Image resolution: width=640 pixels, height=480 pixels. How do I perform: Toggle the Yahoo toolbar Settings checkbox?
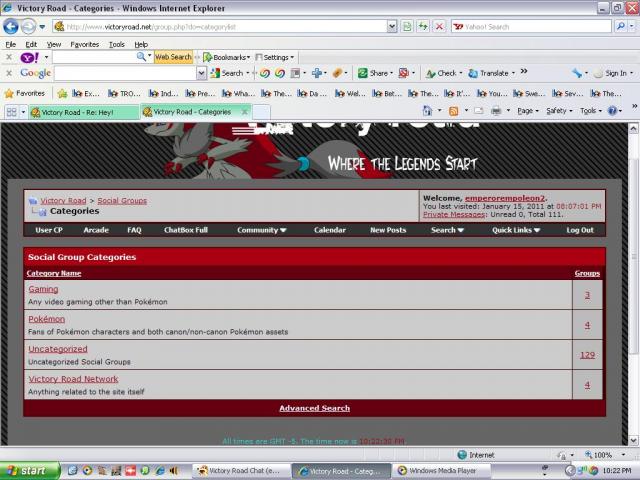coord(260,58)
